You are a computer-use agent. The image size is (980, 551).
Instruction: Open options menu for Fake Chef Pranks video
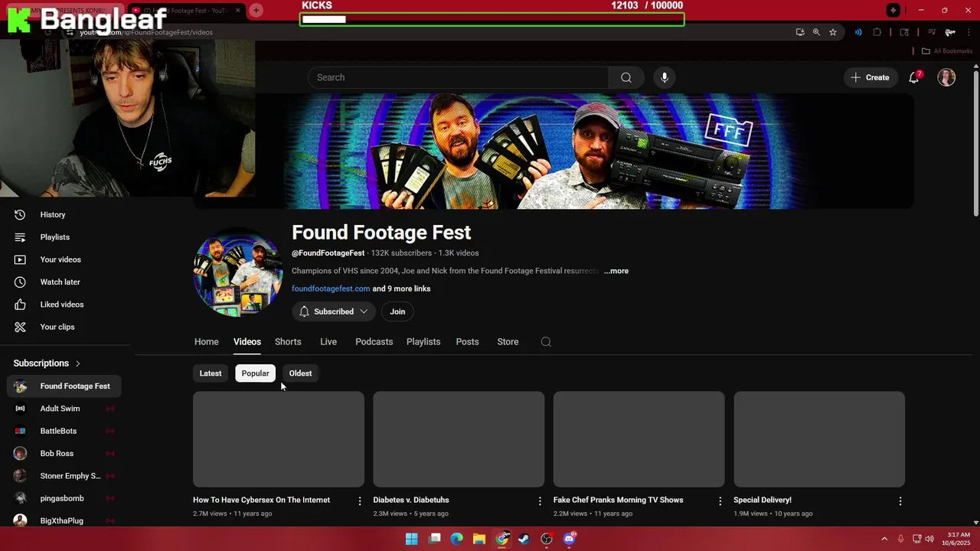720,501
